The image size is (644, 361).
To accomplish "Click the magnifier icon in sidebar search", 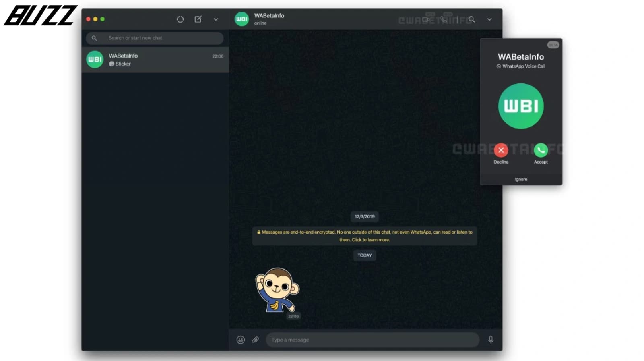I will [x=94, y=38].
